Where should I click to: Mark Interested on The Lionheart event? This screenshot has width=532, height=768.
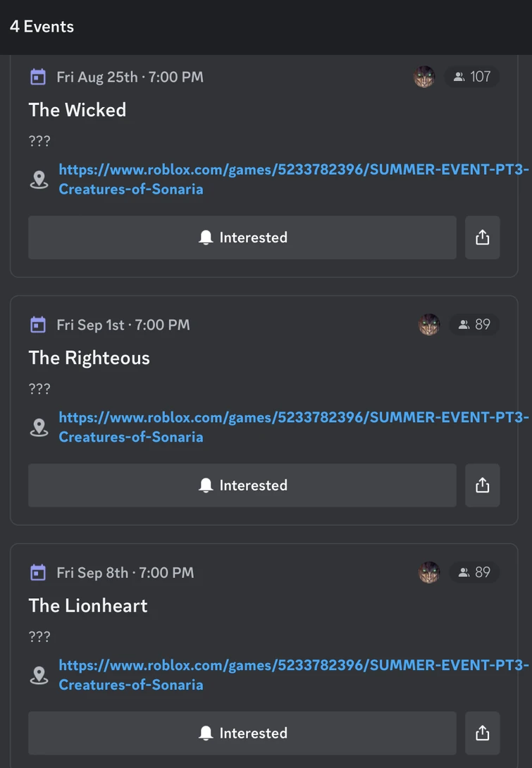242,733
